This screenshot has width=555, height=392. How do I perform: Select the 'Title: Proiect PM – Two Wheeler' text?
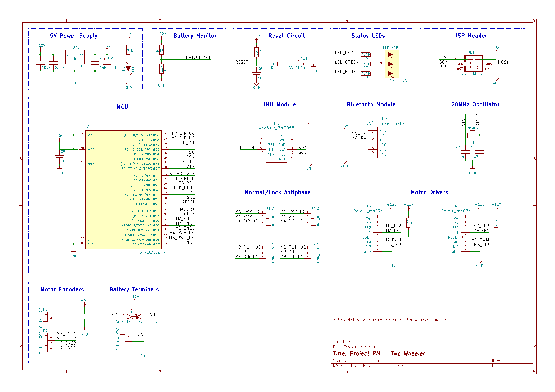[x=379, y=354]
